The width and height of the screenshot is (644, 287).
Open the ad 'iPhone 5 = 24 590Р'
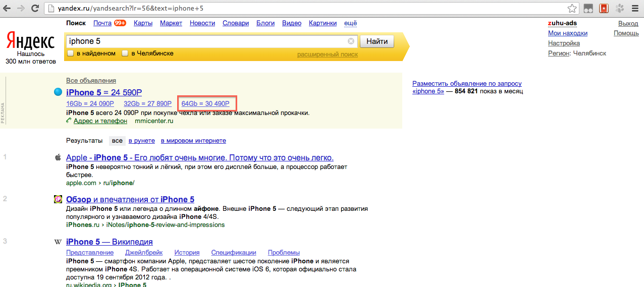tap(104, 92)
